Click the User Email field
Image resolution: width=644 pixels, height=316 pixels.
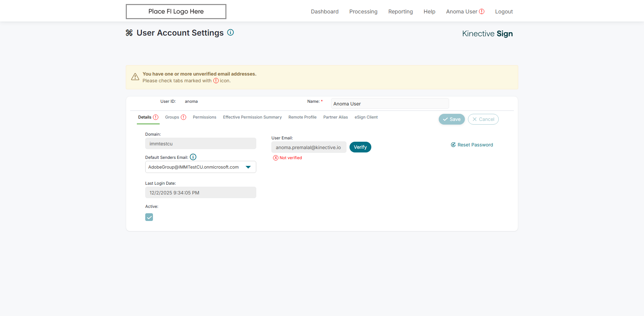(309, 147)
